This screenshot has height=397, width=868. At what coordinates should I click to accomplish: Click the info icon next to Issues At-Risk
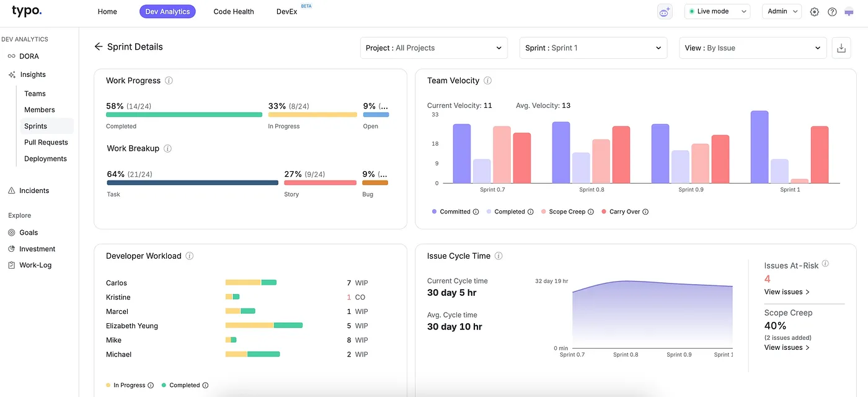[825, 264]
